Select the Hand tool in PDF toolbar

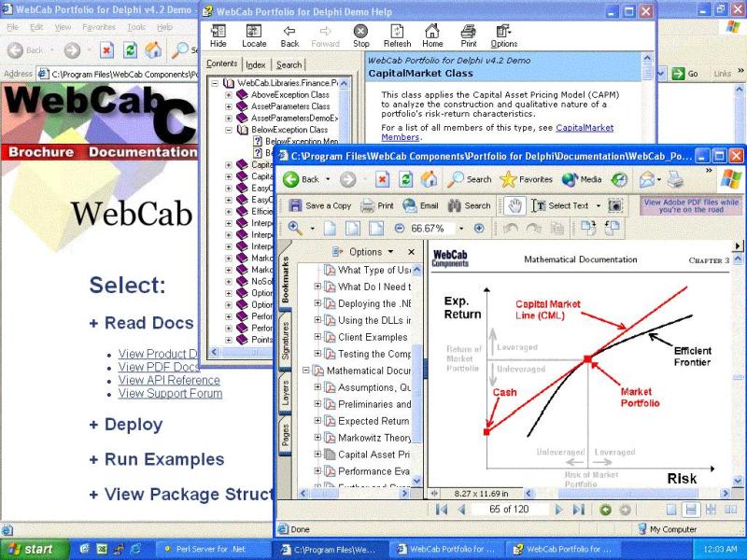click(x=514, y=205)
